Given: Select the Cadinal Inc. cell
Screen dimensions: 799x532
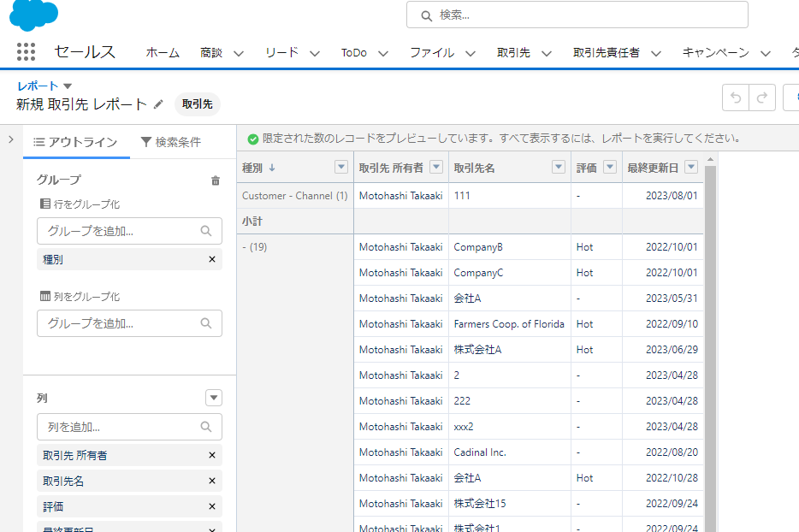Looking at the screenshot, I should [510, 452].
